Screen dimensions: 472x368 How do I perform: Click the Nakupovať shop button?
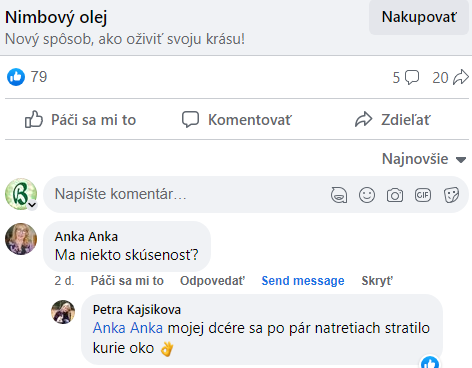419,17
